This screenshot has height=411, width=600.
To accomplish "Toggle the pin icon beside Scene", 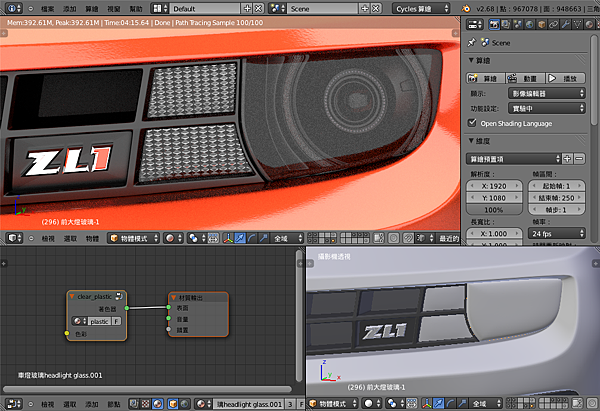I will (471, 42).
